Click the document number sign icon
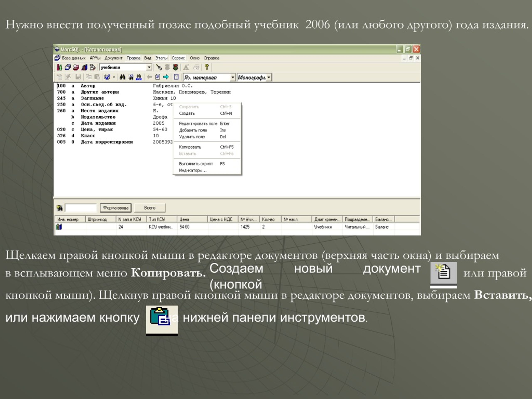This screenshot has width=532, height=399. pos(158,77)
